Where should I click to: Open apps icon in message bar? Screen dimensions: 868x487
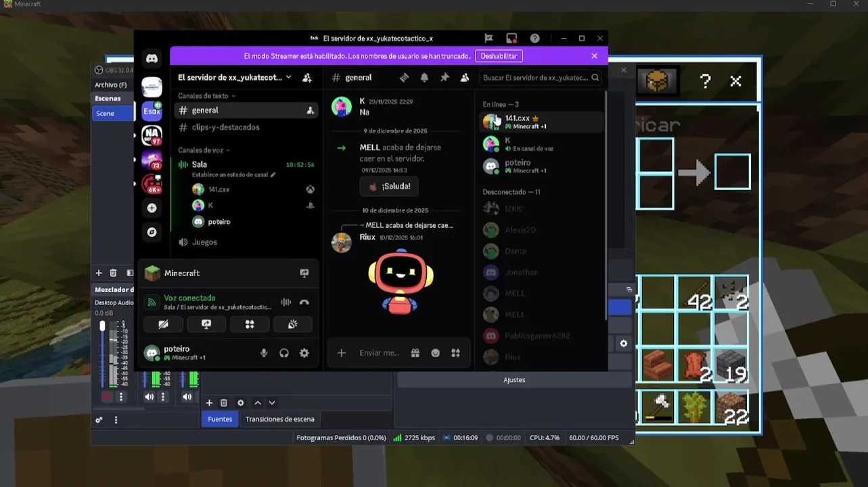click(x=456, y=353)
